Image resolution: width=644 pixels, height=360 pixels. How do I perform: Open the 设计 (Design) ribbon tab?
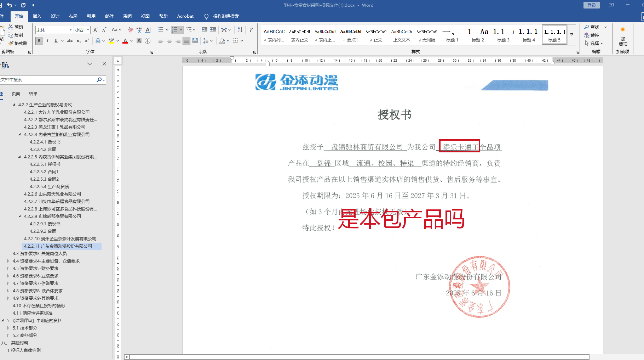coord(55,16)
